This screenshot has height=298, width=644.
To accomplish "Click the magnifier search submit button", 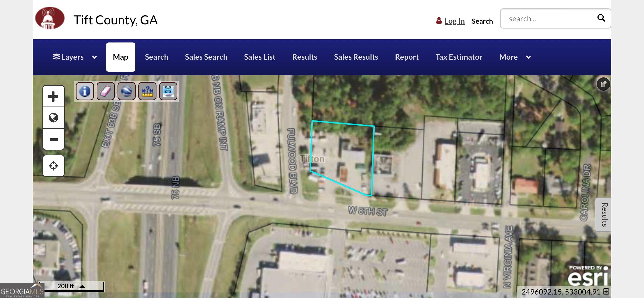I will pos(601,18).
